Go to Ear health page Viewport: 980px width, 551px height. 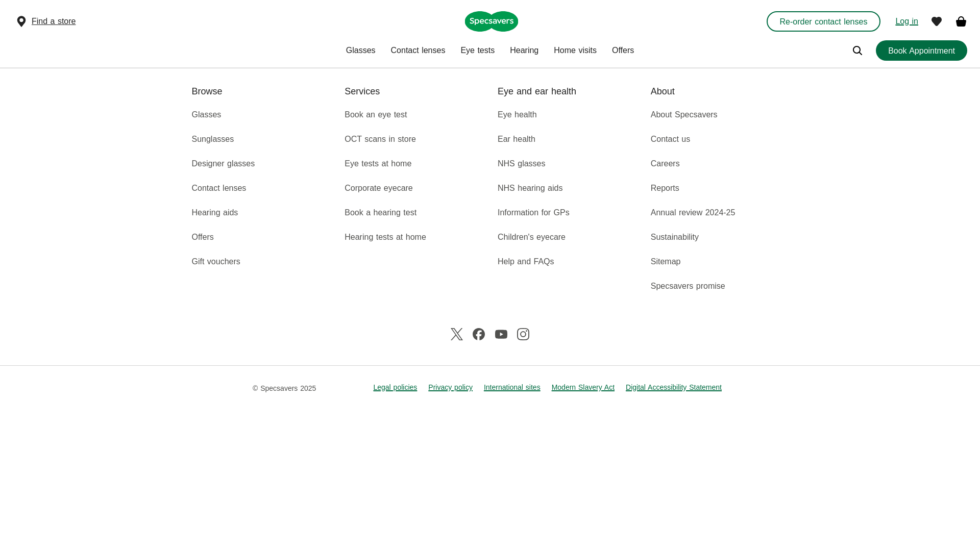click(x=516, y=139)
